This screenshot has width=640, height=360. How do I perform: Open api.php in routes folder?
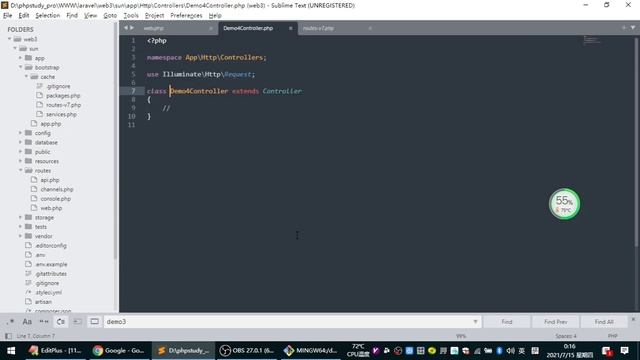(x=50, y=180)
